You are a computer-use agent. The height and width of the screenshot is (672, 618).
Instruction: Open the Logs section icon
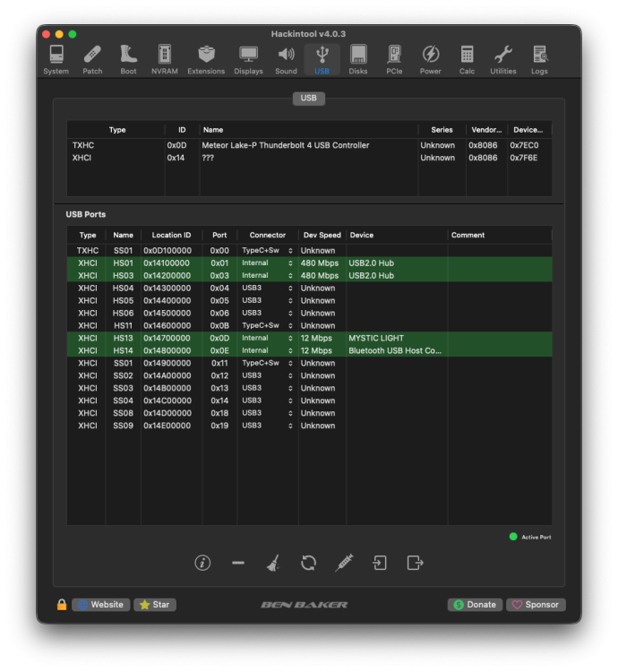tap(539, 60)
